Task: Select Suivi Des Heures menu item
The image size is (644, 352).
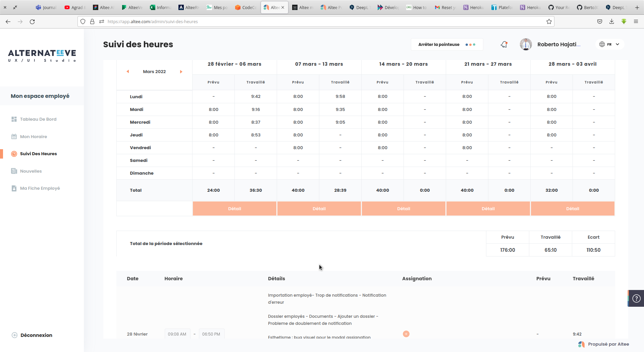Action: coord(39,154)
